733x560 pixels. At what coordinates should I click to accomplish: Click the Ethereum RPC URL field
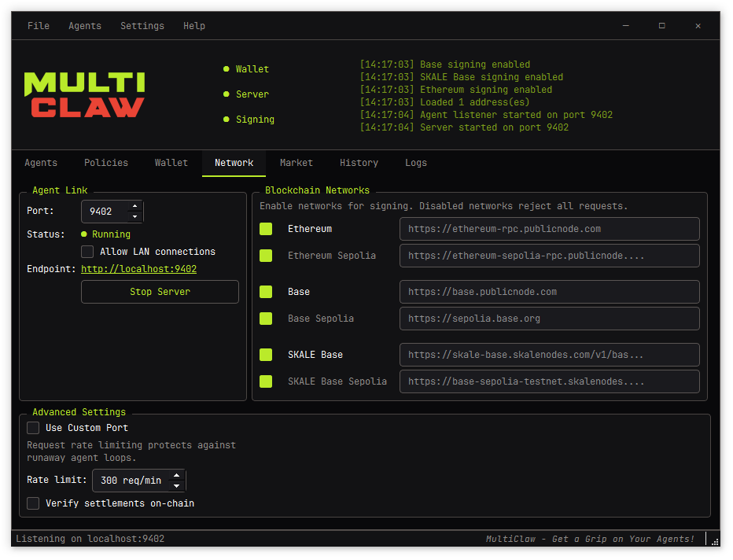[x=549, y=229]
